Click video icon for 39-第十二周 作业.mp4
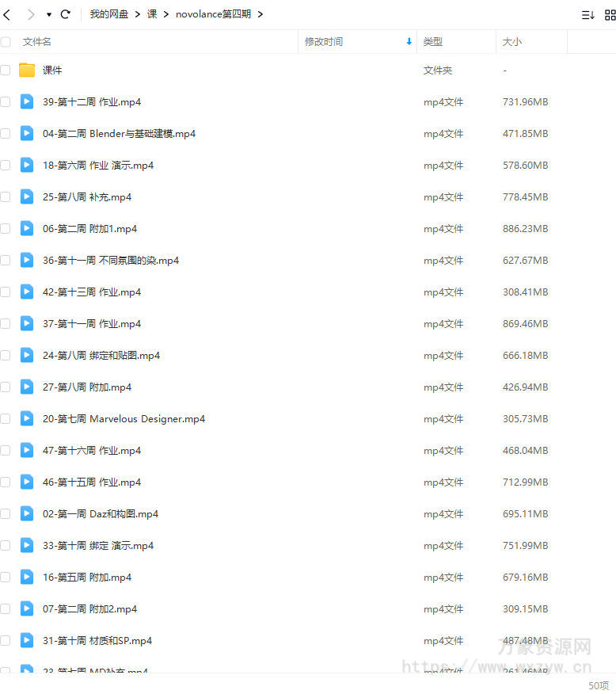The height and width of the screenshot is (694, 616). click(x=27, y=101)
